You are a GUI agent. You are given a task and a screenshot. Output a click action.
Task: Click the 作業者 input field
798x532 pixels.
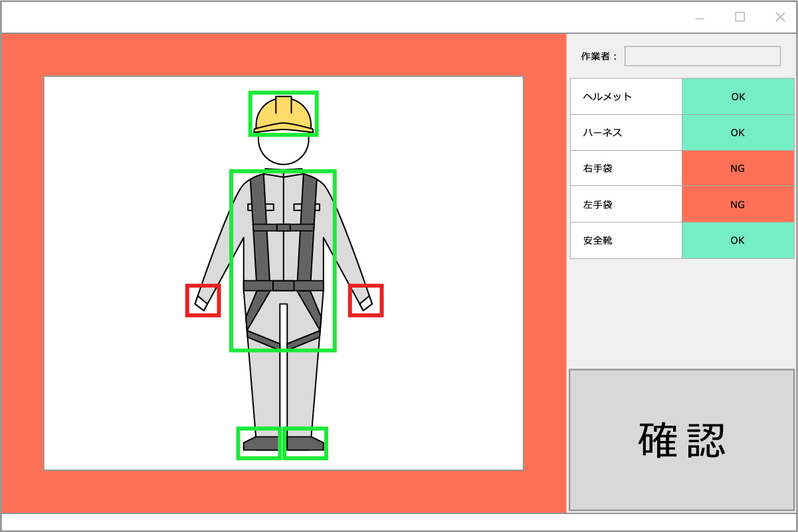[x=702, y=56]
